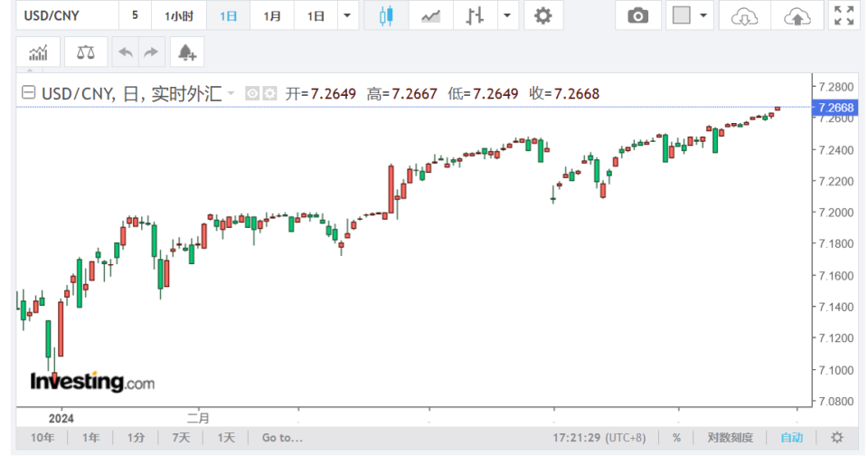Screen dimensions: 868x456
Task: Open layout selection dropdown arrow
Action: pos(703,15)
